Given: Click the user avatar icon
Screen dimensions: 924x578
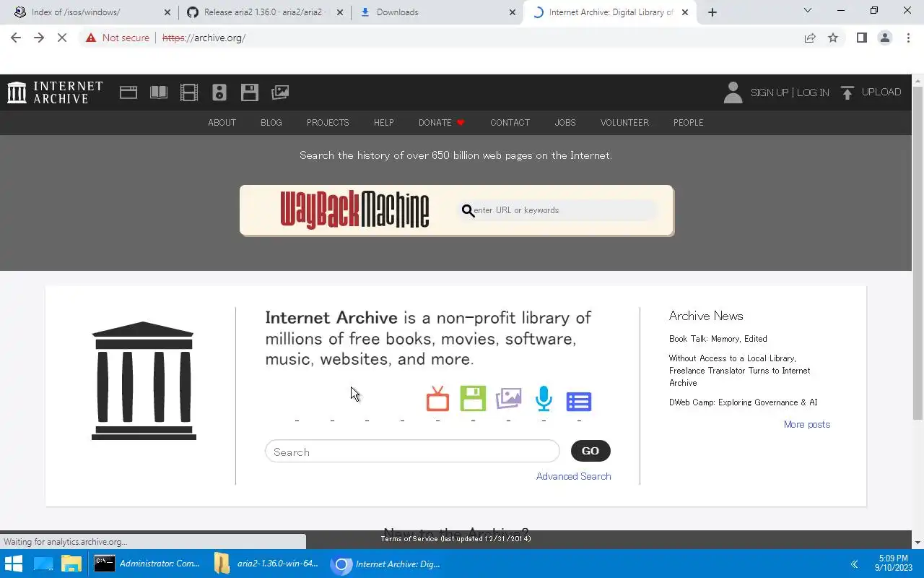Looking at the screenshot, I should click(733, 92).
